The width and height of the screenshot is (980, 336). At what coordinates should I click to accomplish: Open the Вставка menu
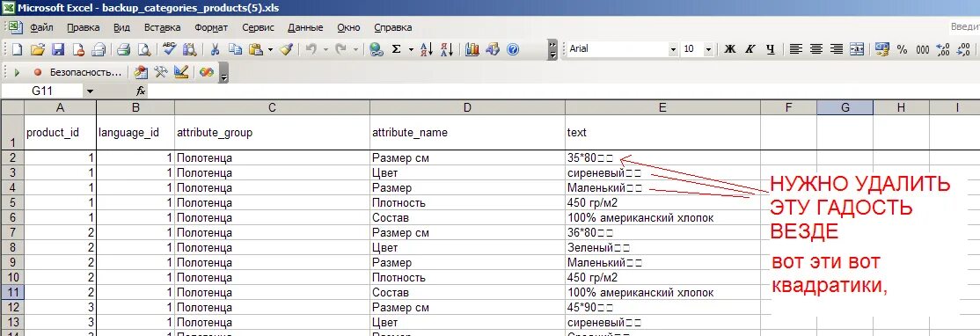163,27
